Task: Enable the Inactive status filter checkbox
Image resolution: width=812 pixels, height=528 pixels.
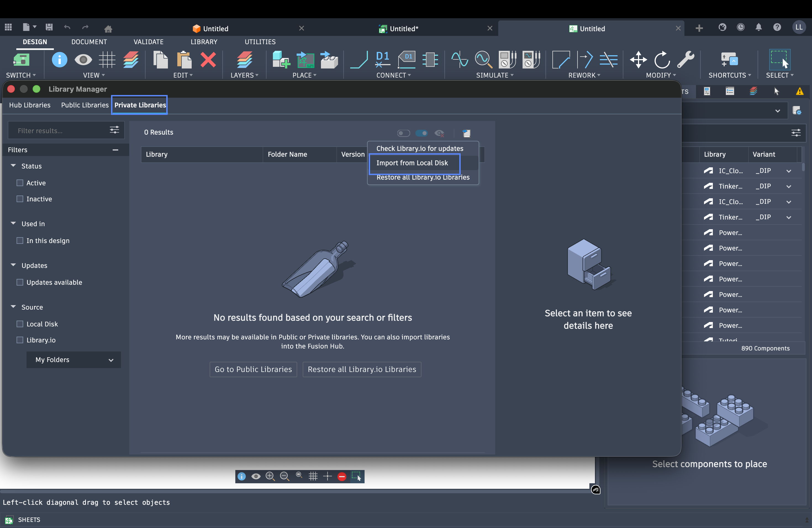Action: pos(19,199)
